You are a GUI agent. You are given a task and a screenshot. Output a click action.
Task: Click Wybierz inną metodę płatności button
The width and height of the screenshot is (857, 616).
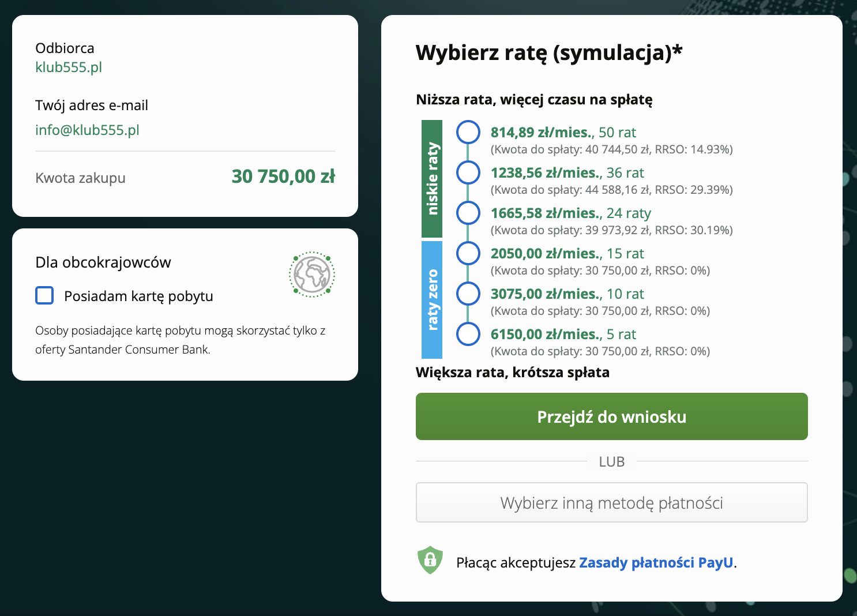point(611,502)
